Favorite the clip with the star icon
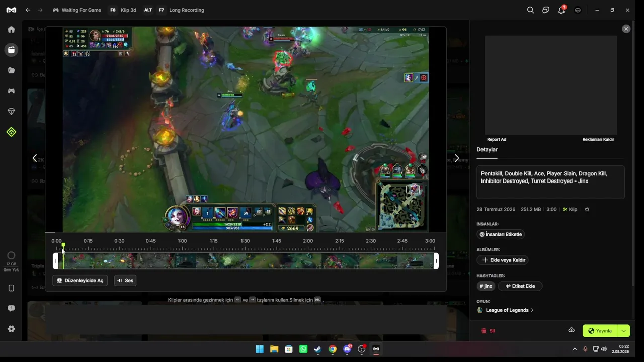Viewport: 644px width, 362px height. 587,209
